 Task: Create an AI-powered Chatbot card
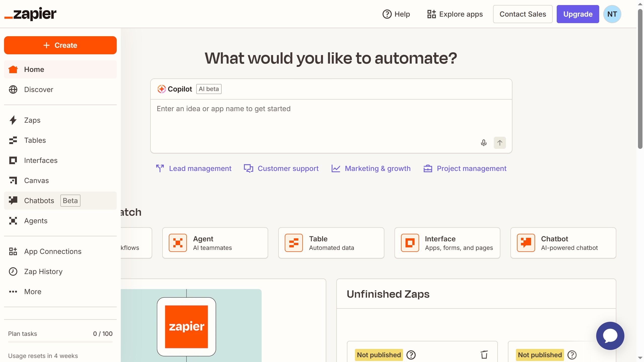pos(563,243)
